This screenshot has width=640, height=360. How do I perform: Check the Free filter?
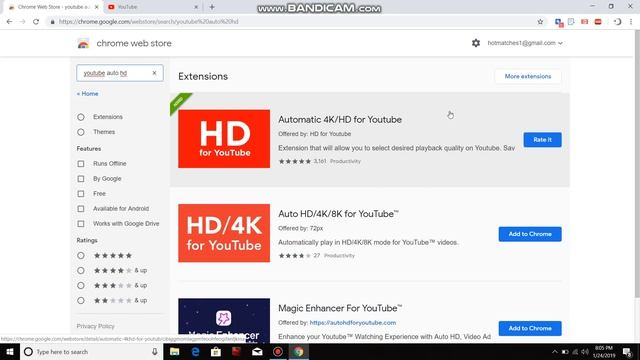click(81, 194)
